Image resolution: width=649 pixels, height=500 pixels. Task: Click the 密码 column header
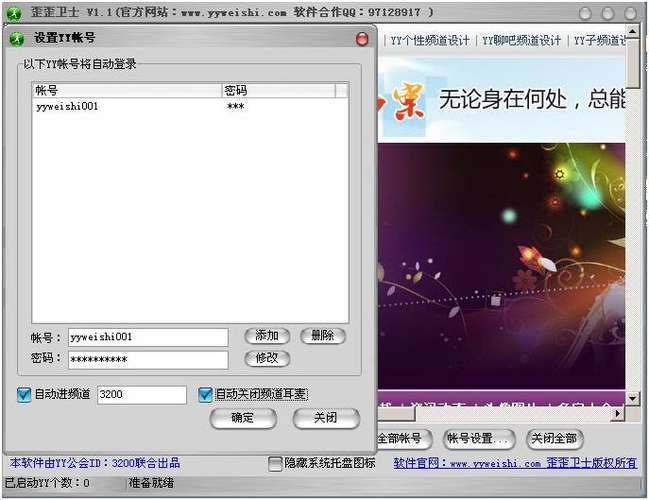click(x=279, y=91)
